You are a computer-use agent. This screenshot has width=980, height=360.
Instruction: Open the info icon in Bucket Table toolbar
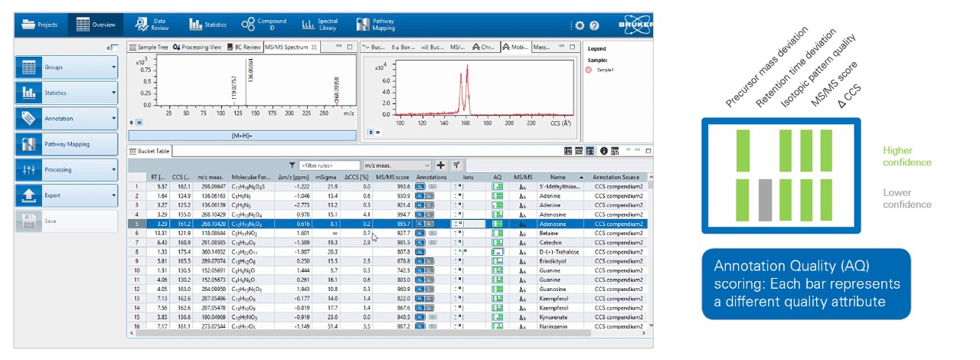[604, 151]
